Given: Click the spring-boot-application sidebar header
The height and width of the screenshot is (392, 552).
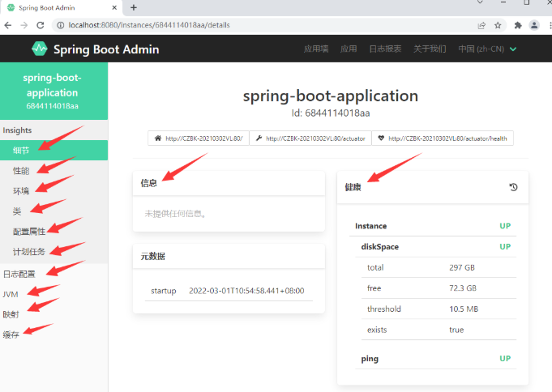Looking at the screenshot, I should 53,92.
